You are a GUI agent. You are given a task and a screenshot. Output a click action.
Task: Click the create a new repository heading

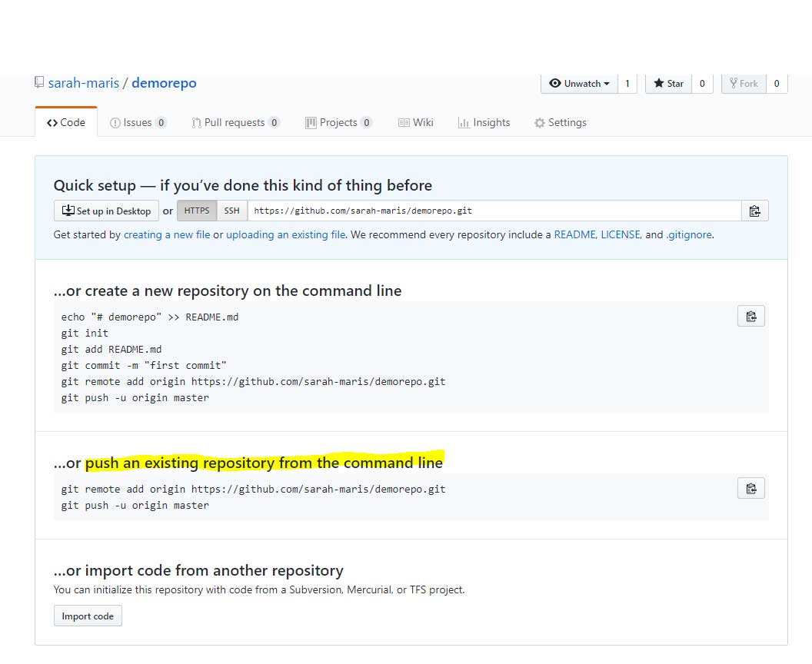228,290
